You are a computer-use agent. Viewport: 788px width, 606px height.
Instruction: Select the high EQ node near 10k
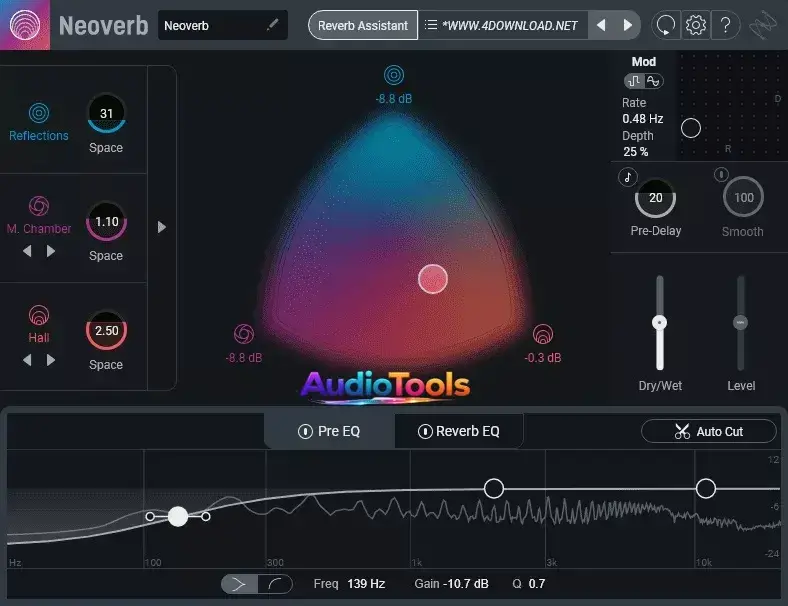[706, 488]
